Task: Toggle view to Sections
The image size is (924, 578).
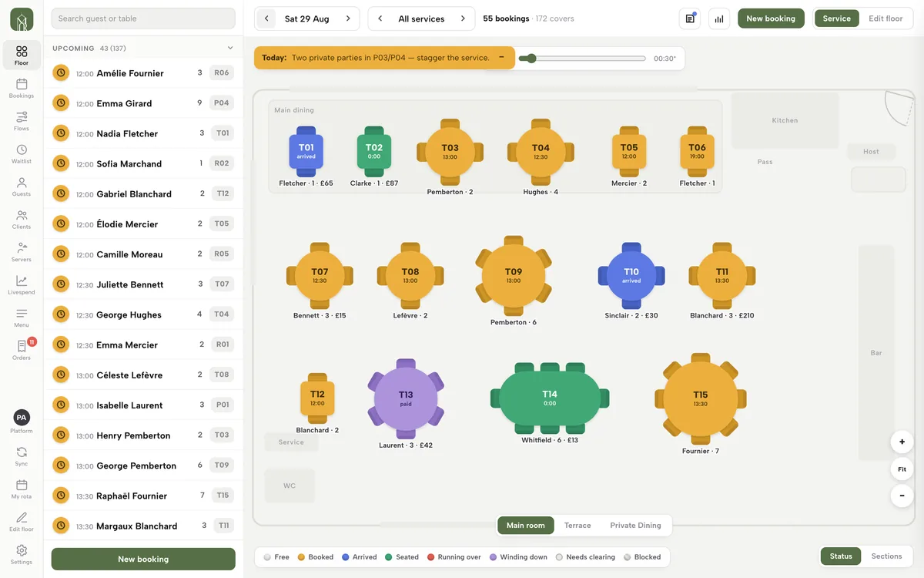Action: click(x=886, y=556)
